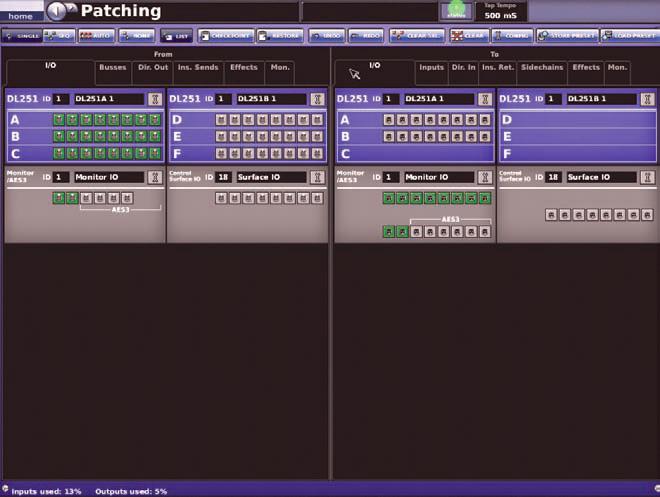The image size is (660, 497).
Task: Open the Inputs tab
Action: tap(431, 72)
